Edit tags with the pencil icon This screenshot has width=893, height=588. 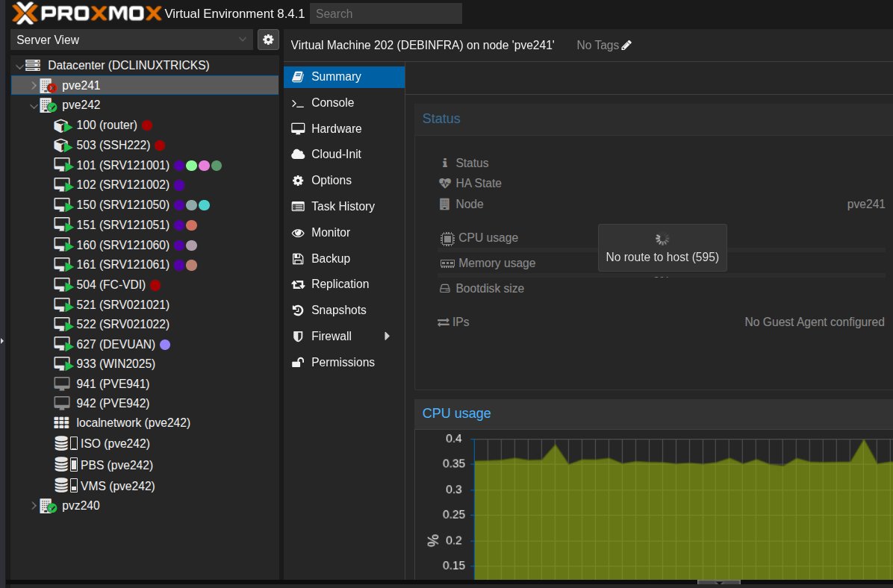click(x=626, y=46)
